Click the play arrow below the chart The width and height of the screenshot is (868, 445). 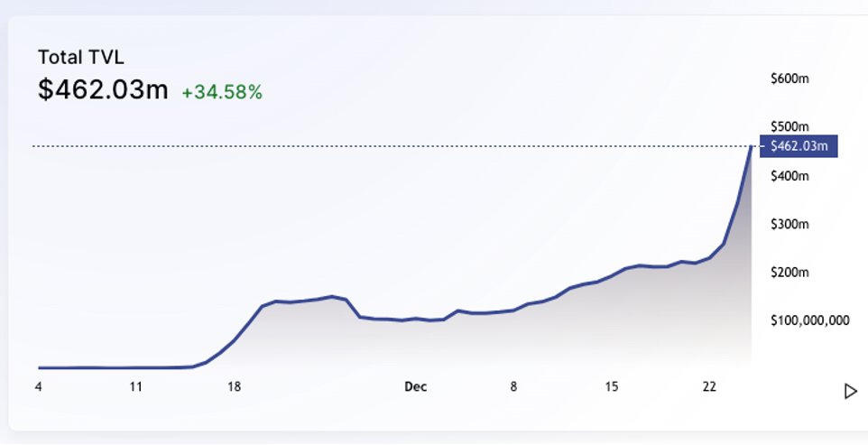850,391
